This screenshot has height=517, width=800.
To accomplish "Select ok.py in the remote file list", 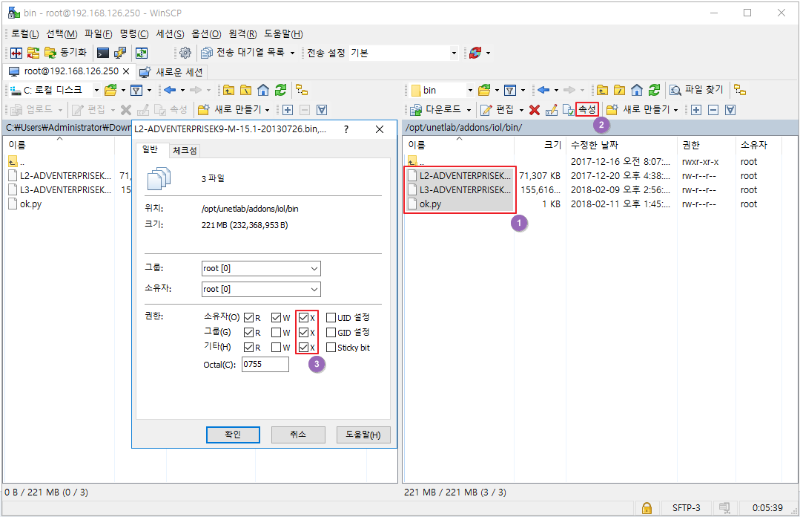I will pyautogui.click(x=430, y=203).
